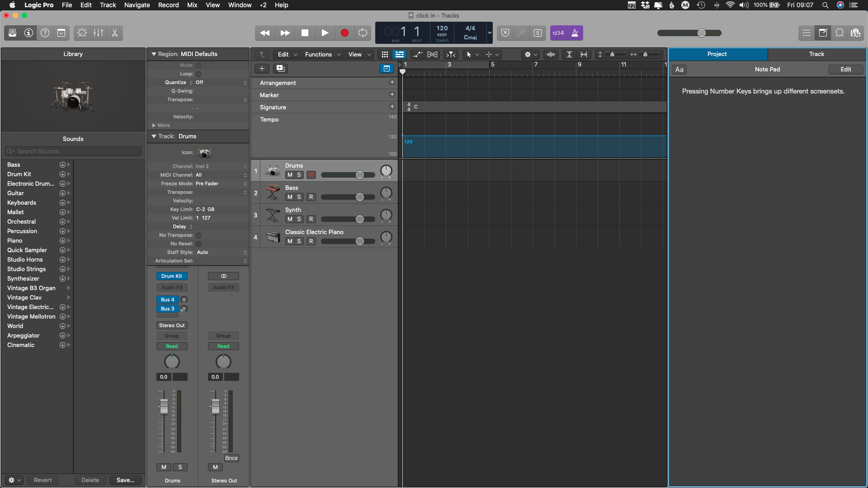This screenshot has width=868, height=488.
Task: Toggle the Toolbar button in control bar
Action: tap(61, 33)
